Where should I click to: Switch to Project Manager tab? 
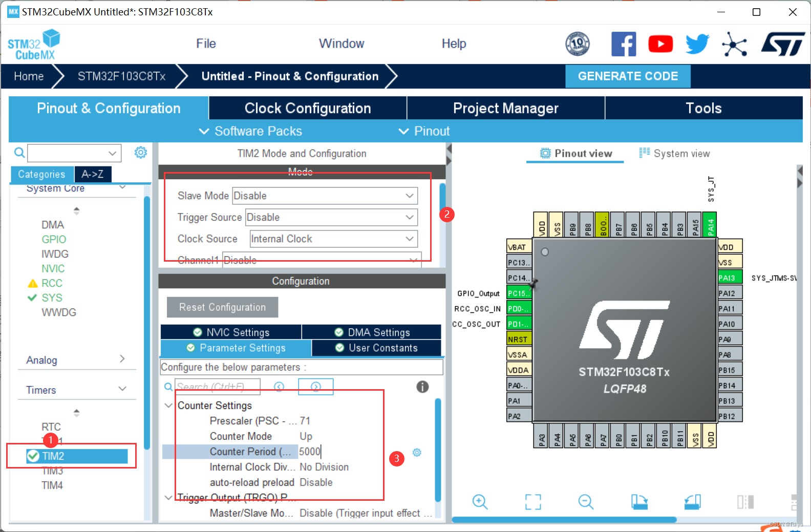(506, 108)
